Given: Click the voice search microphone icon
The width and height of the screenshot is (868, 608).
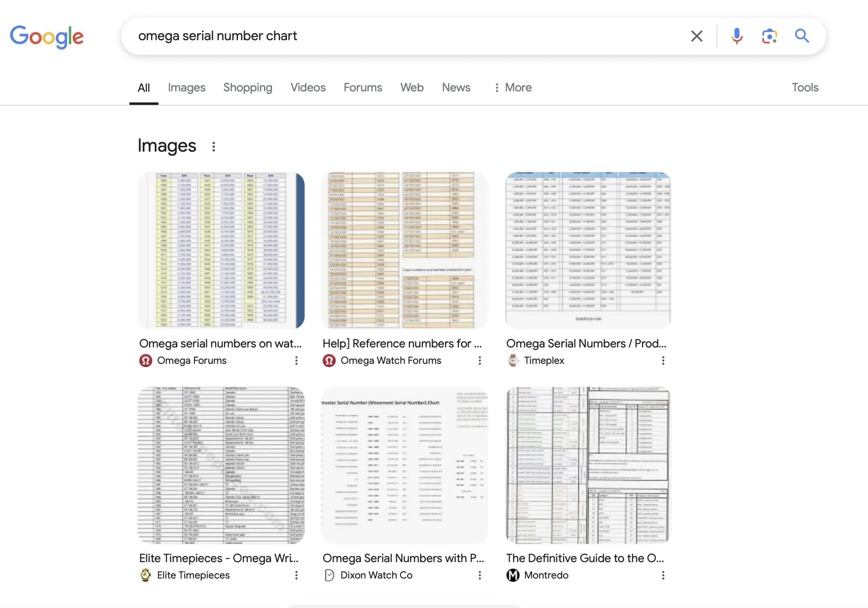Looking at the screenshot, I should coord(737,36).
